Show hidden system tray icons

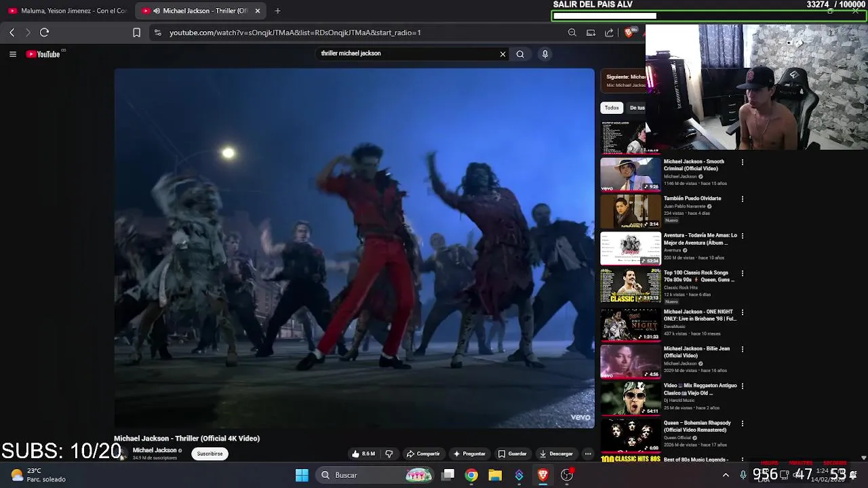click(x=726, y=475)
